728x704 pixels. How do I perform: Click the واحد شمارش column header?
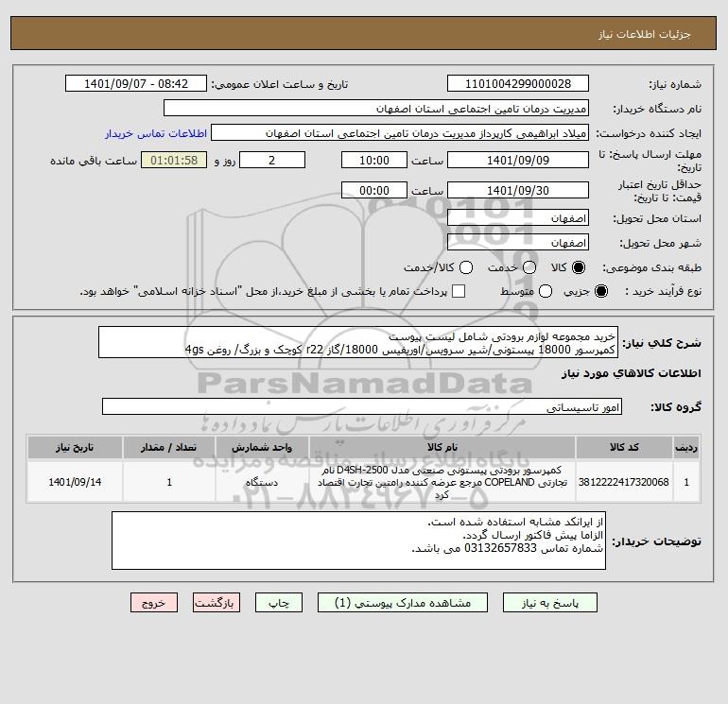click(x=262, y=447)
